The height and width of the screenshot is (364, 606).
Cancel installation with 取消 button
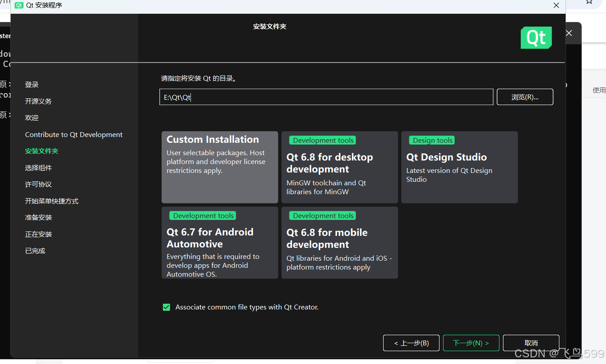tap(531, 343)
